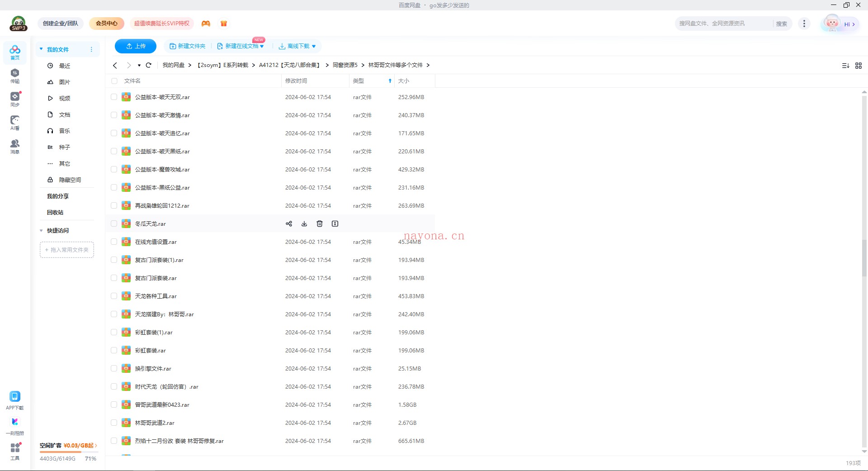Click the search box for 网盘文件
868x471 pixels.
click(x=724, y=24)
